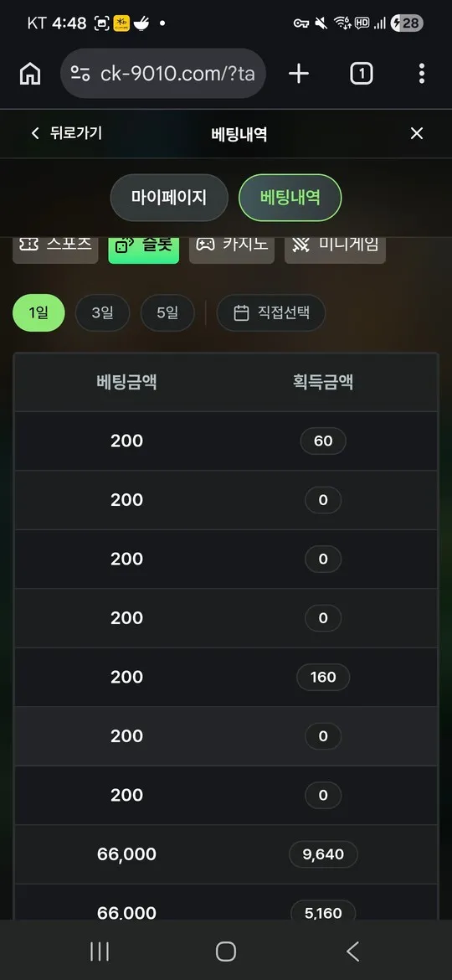Choose the 3일 period filter
Image resolution: width=452 pixels, height=980 pixels.
pos(102,312)
